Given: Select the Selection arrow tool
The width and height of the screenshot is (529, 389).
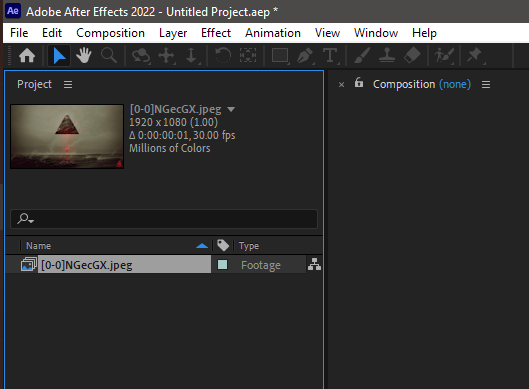Looking at the screenshot, I should tap(59, 56).
